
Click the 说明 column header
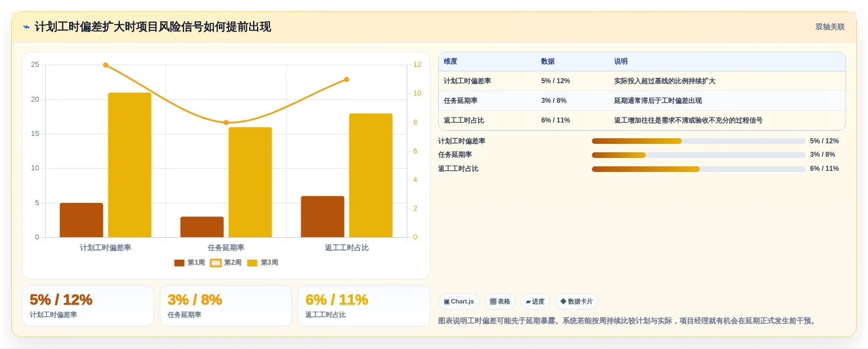pos(621,61)
